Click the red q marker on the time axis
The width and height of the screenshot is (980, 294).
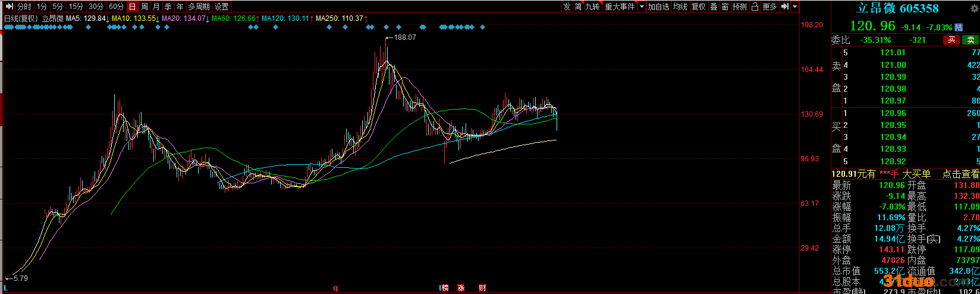click(335, 288)
